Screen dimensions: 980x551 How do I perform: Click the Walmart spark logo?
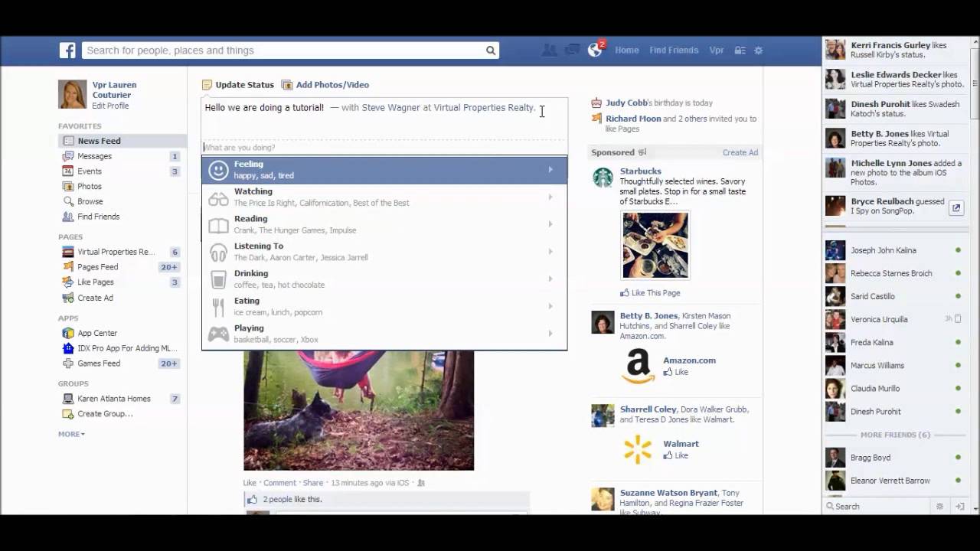(x=638, y=449)
